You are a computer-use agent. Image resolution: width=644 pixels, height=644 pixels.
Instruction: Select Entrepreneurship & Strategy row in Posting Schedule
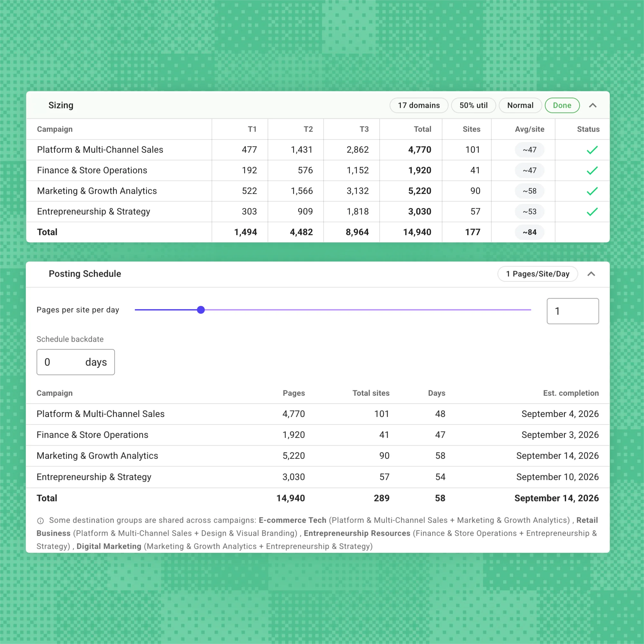click(x=318, y=477)
